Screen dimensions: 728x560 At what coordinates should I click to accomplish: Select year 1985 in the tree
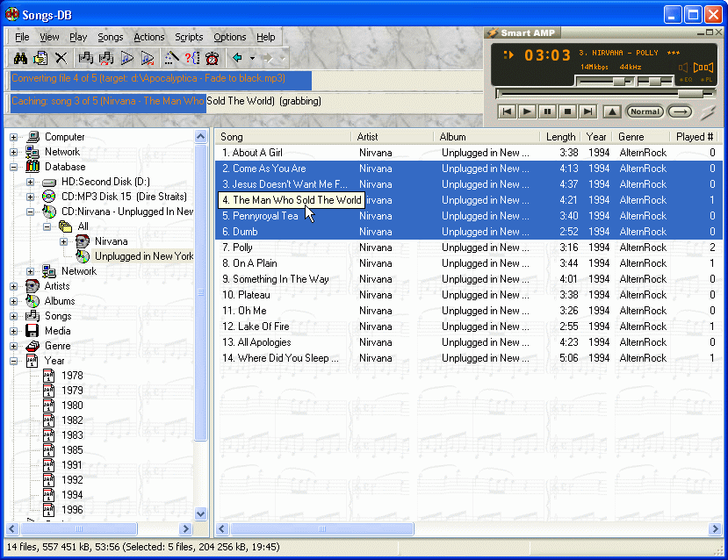[72, 450]
